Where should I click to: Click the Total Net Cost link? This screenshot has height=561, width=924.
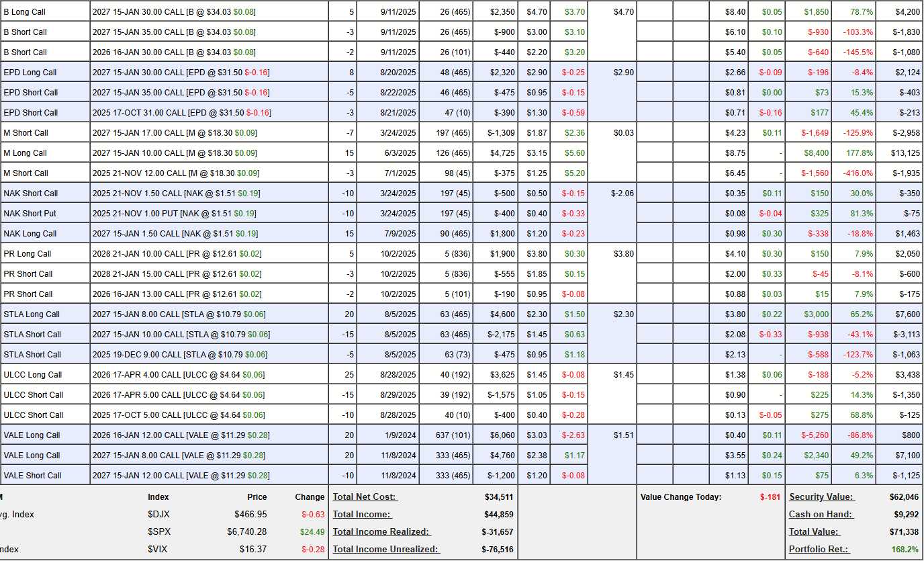coord(365,497)
